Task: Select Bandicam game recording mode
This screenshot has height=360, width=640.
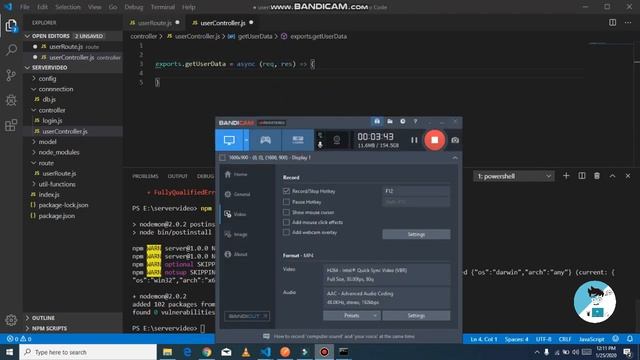Action: click(x=265, y=140)
